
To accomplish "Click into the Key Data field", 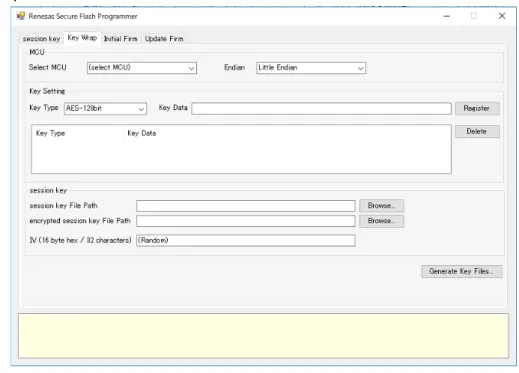I will 321,108.
